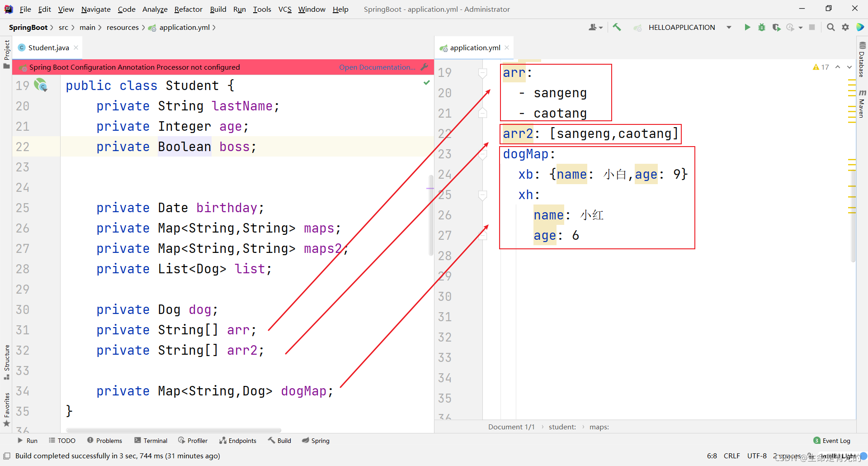
Task: Open the Structure tool window
Action: (6, 362)
